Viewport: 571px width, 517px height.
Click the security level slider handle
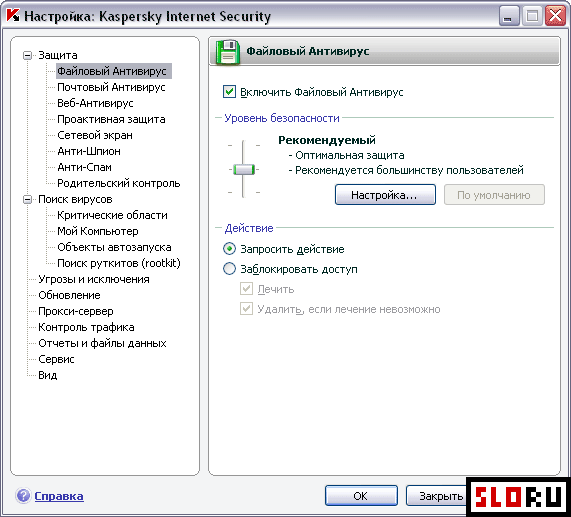[244, 169]
